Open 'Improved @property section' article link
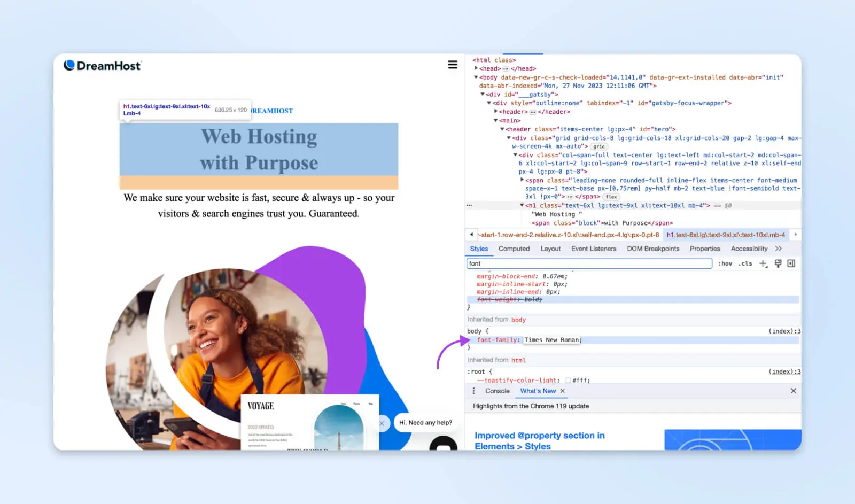The width and height of the screenshot is (855, 504). point(540,441)
